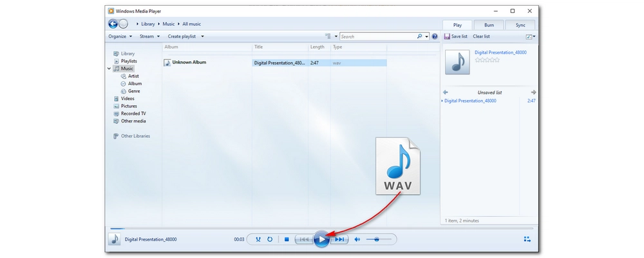Click All music in the breadcrumb path
Screen dimensions: 644x258
pyautogui.click(x=191, y=25)
